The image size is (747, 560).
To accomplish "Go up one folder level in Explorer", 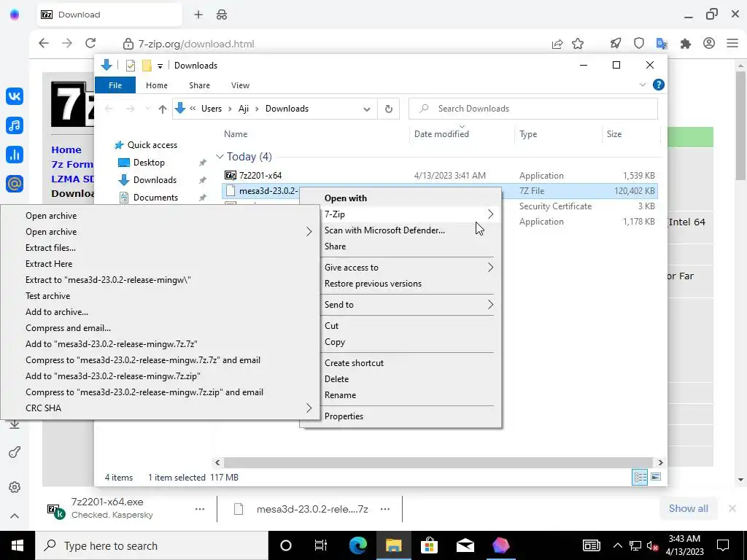I will click(163, 109).
